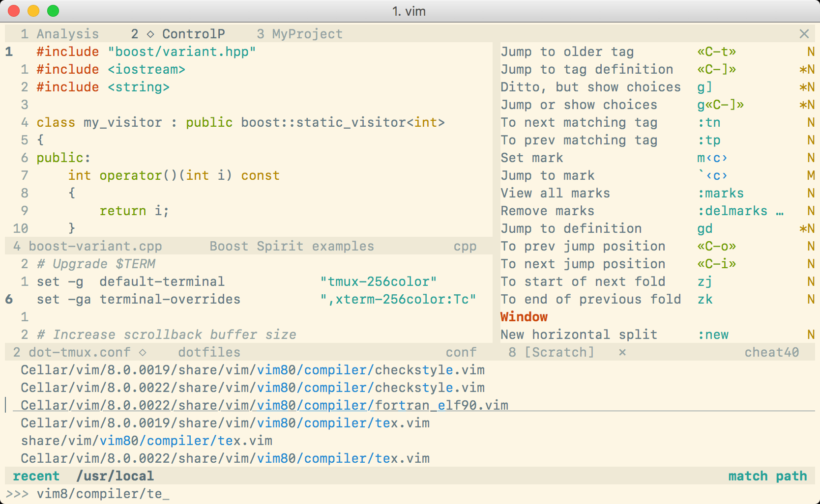This screenshot has height=504, width=820.
Task: Click the × beside the [Scratch] buffer name
Action: (x=622, y=352)
